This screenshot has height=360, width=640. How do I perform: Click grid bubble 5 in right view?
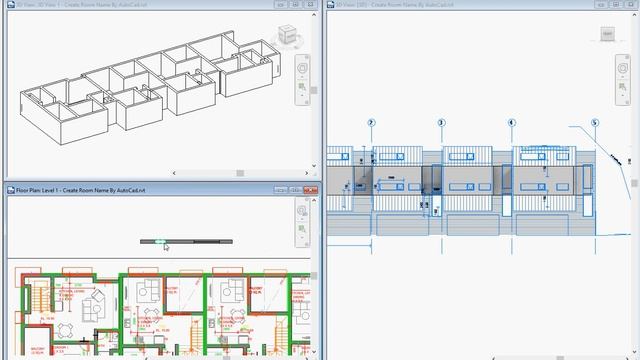click(595, 122)
